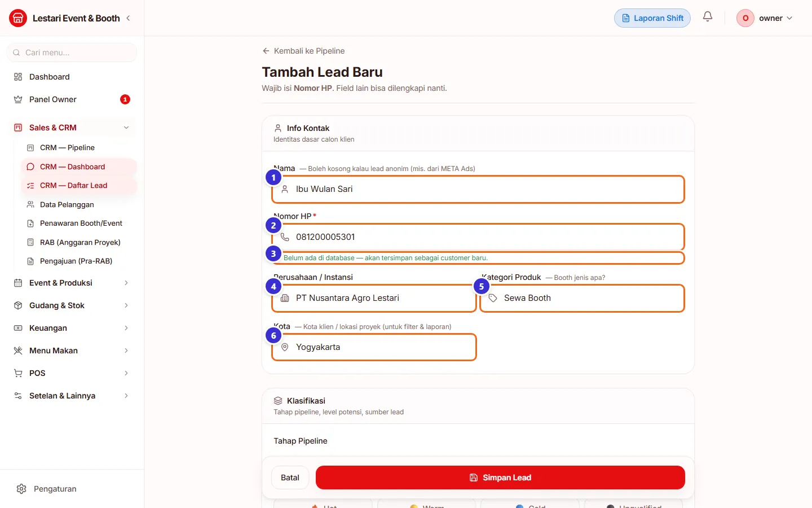
Task: Click the Klasifikasi layers icon
Action: (278, 401)
